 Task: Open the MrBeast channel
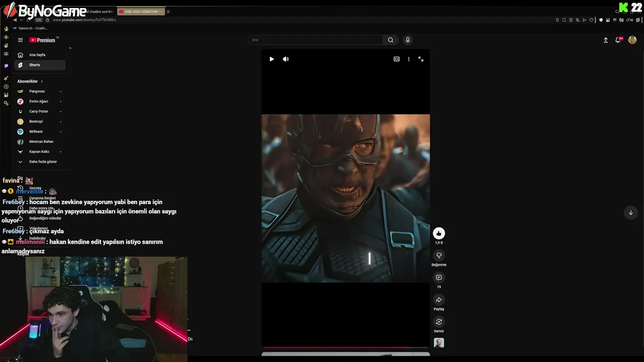[40, 132]
